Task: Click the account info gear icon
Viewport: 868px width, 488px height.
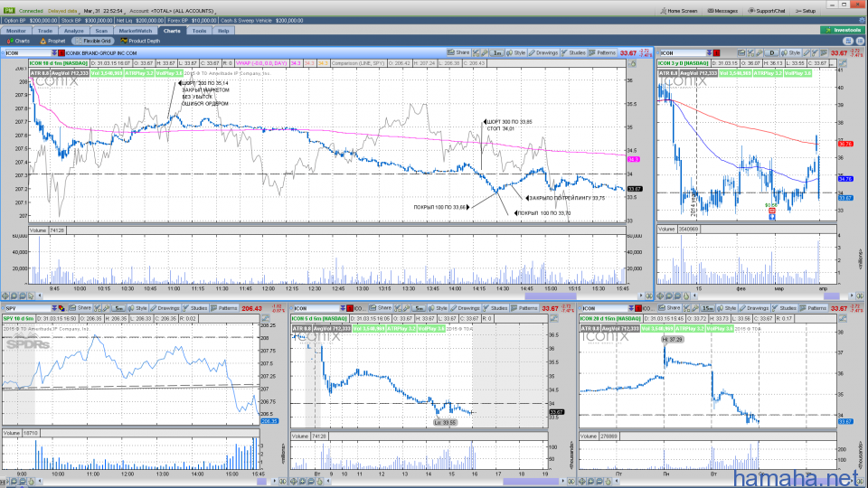Action: tap(862, 21)
